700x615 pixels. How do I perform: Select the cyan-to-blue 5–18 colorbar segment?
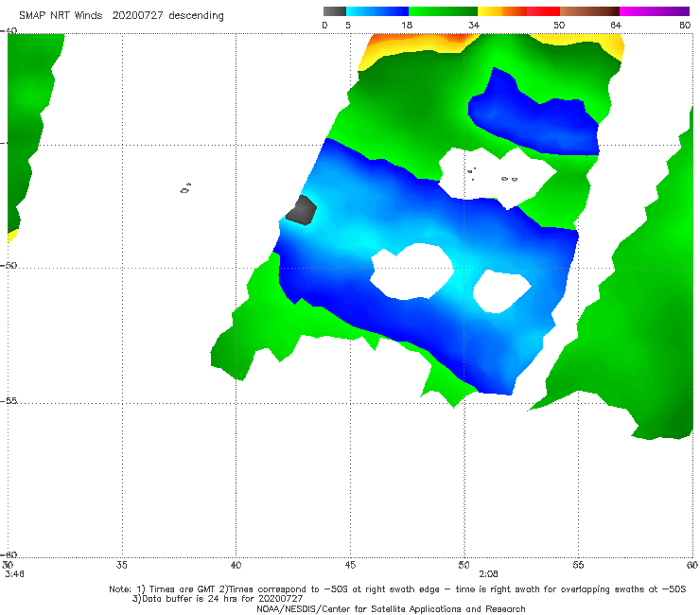(377, 11)
